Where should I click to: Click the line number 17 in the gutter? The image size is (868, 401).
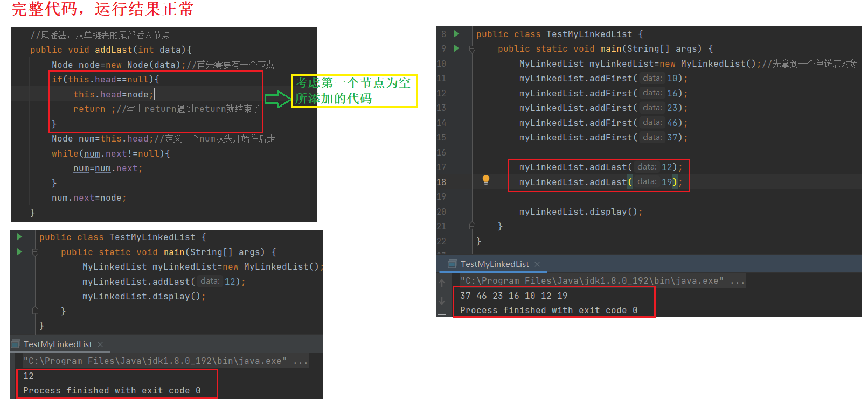(441, 167)
